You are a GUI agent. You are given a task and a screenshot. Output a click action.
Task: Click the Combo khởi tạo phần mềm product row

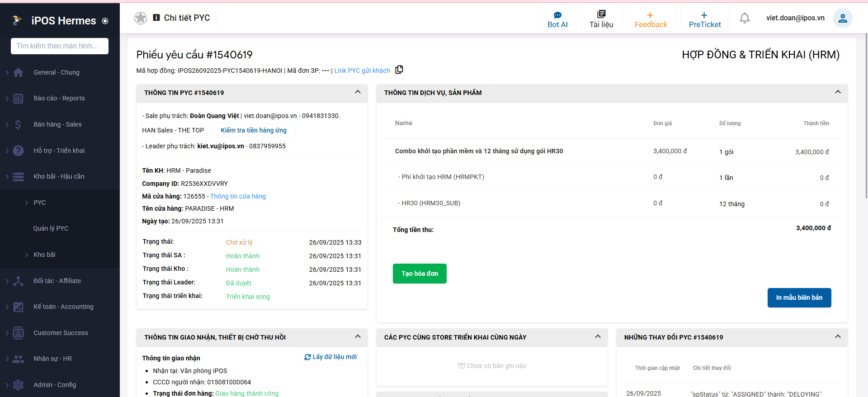(x=612, y=151)
